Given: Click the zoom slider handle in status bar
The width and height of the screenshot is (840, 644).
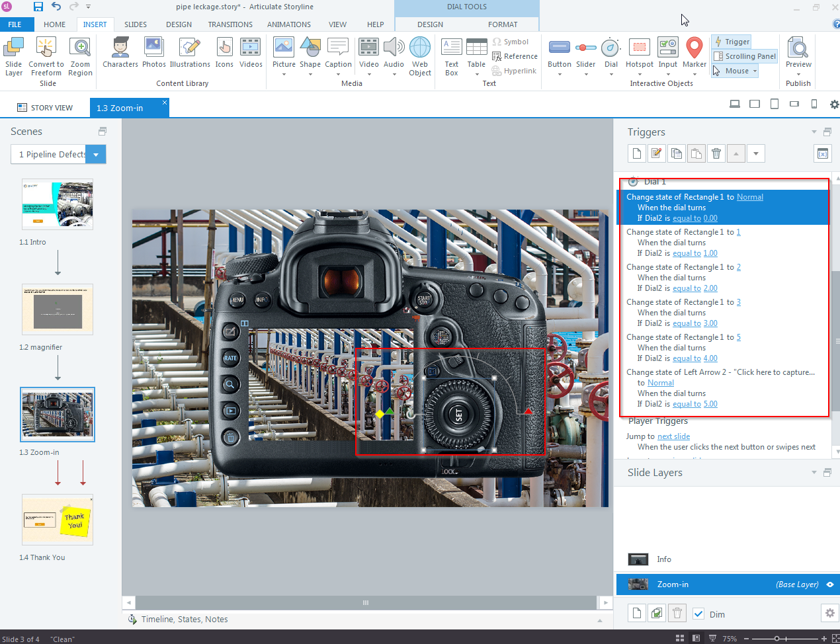Looking at the screenshot, I should tap(777, 639).
